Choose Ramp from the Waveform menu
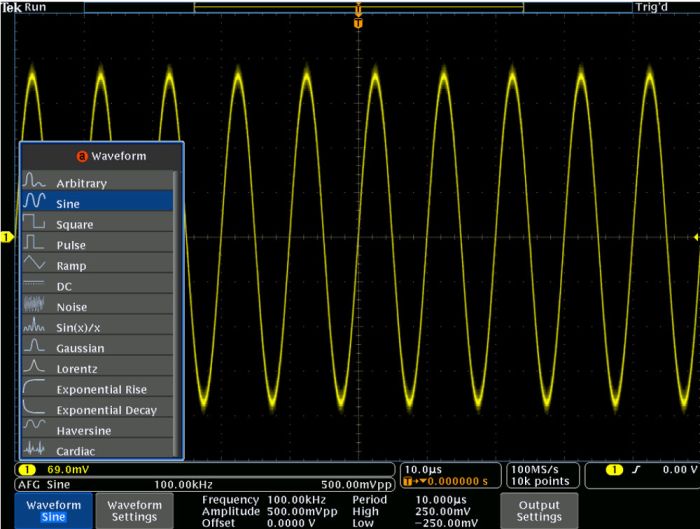Image resolution: width=700 pixels, height=529 pixels. 97,263
